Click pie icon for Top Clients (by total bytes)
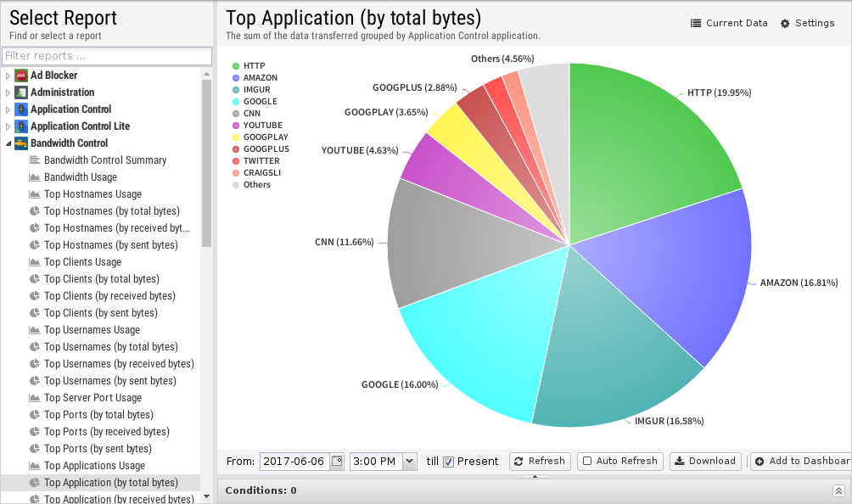This screenshot has height=504, width=852. point(34,278)
